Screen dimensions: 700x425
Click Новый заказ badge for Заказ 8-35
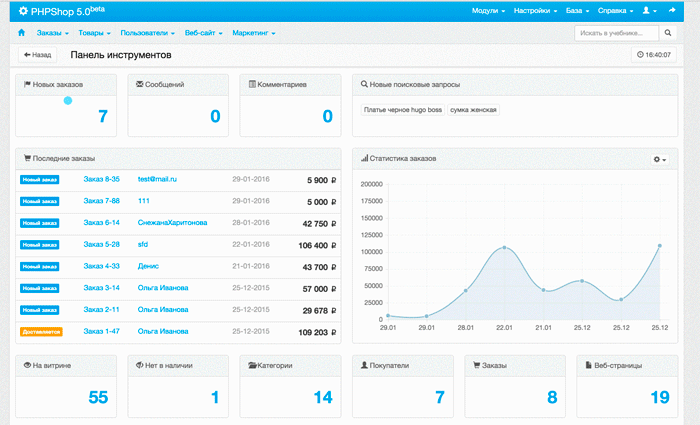click(40, 179)
